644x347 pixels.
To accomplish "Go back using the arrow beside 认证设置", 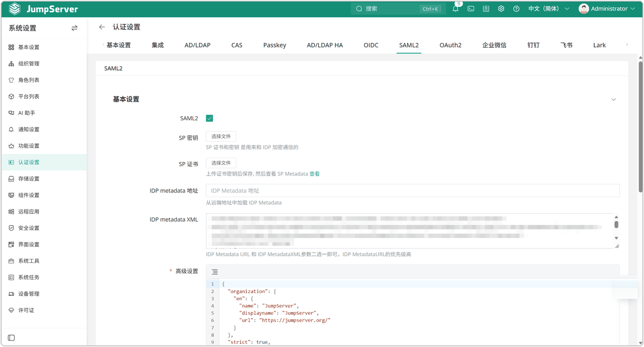I will tap(102, 27).
